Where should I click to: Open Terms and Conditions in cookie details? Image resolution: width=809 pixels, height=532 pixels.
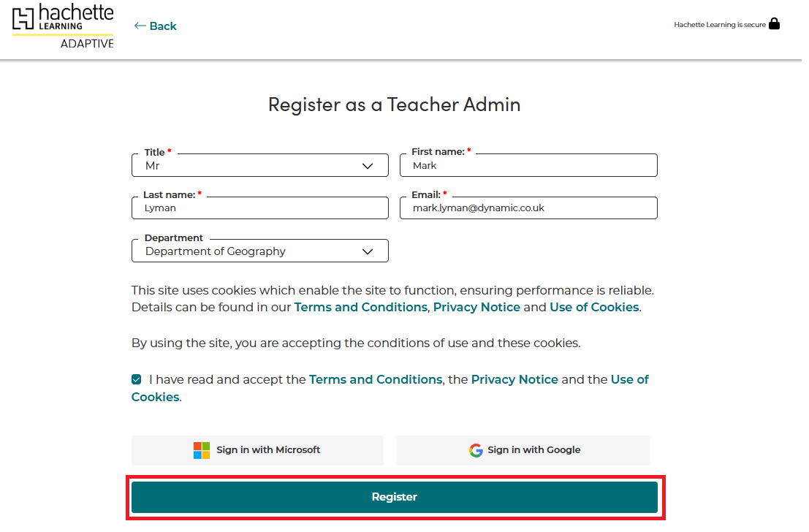360,308
